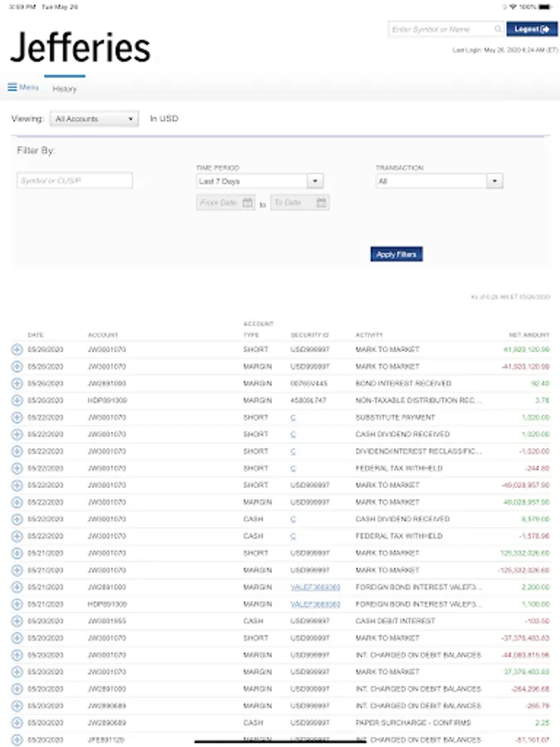Click the Apply Filters button

pos(397,255)
